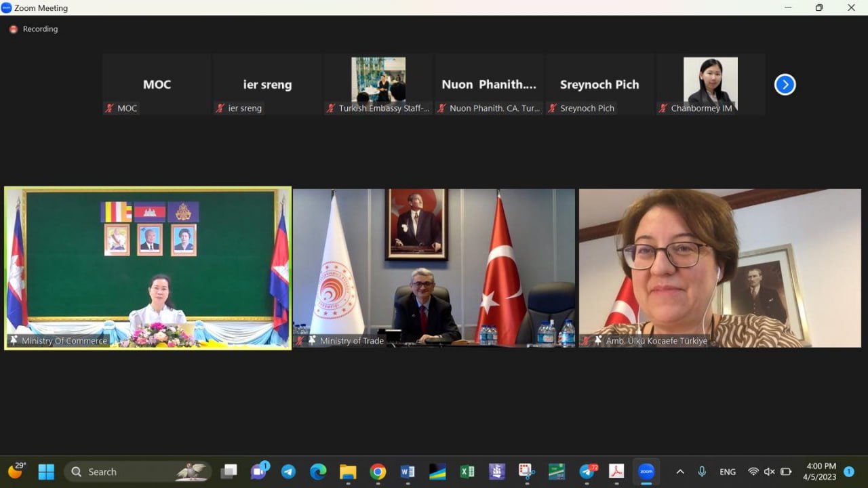
Task: Open the ENG language selector
Action: pos(728,472)
